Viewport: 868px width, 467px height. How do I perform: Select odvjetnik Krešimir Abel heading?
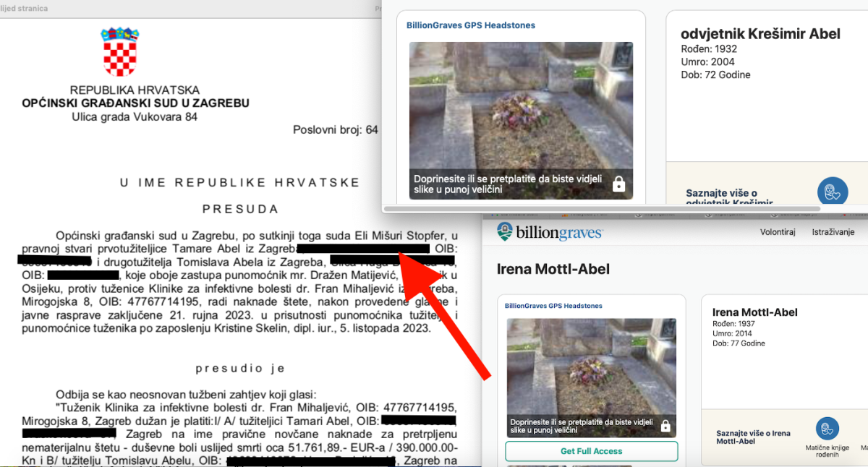click(x=761, y=34)
